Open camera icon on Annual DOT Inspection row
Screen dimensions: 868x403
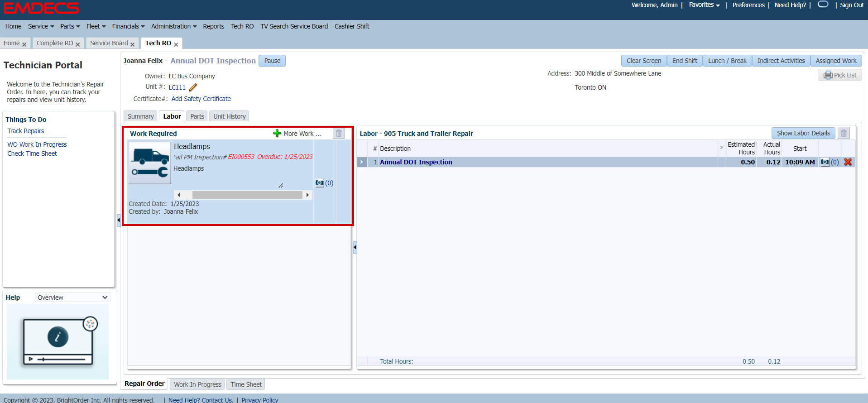825,162
